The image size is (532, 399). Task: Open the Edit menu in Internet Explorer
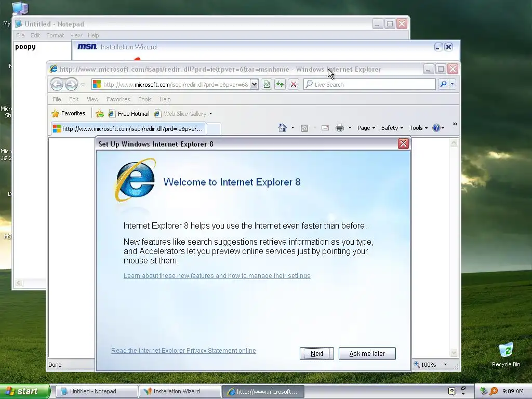74,99
